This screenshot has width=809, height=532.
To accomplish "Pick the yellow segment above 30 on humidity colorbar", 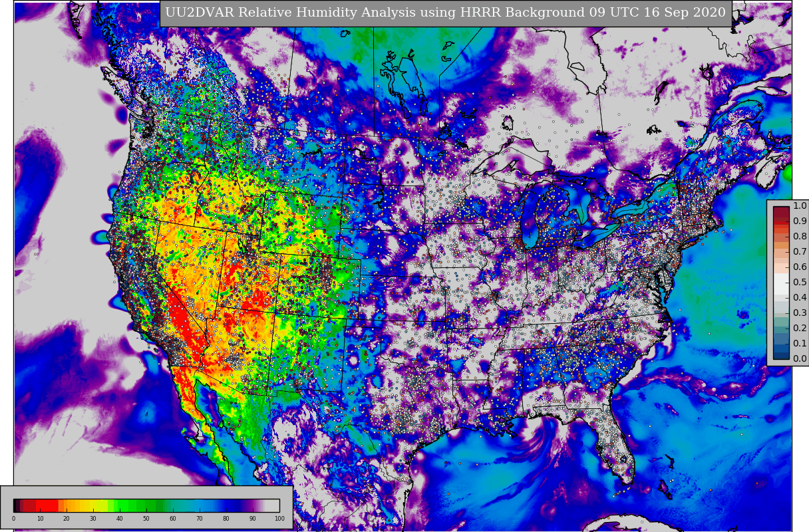I will (92, 505).
